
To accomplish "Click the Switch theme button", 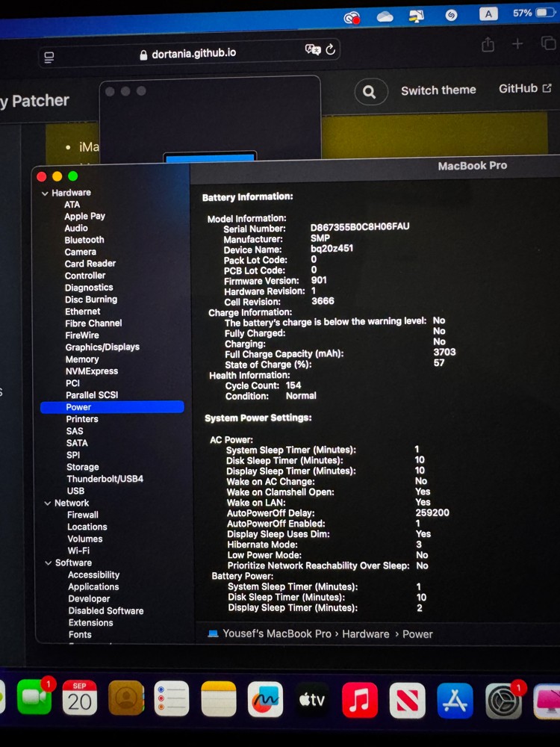I will 438,90.
